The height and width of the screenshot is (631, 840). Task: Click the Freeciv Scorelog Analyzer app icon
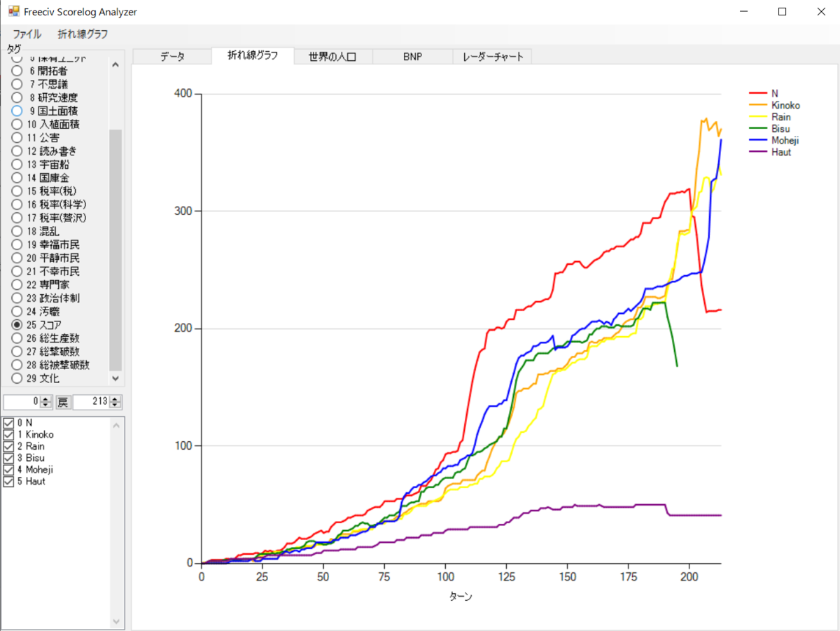(13, 12)
